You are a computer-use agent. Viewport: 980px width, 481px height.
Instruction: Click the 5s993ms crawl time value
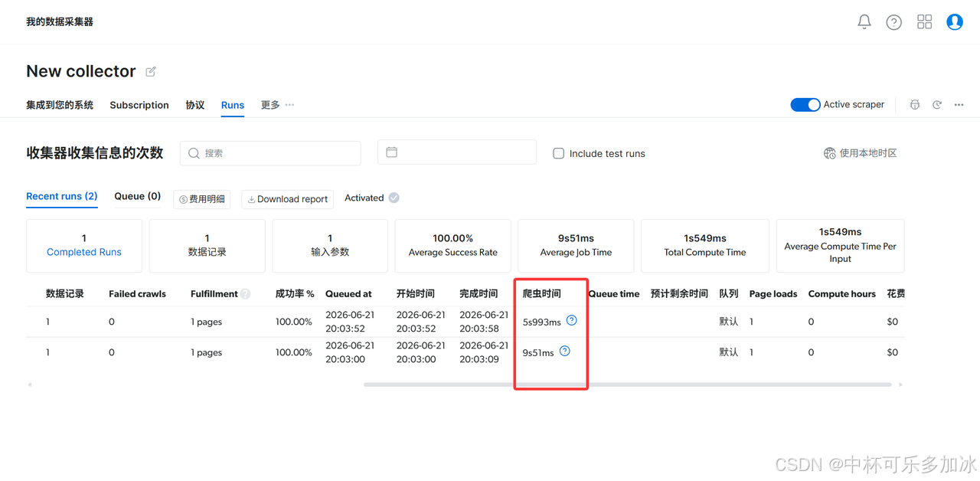pos(542,322)
